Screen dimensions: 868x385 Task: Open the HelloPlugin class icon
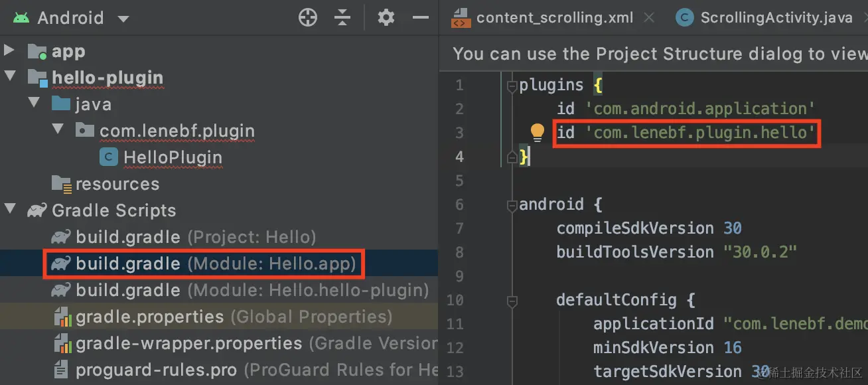point(109,157)
